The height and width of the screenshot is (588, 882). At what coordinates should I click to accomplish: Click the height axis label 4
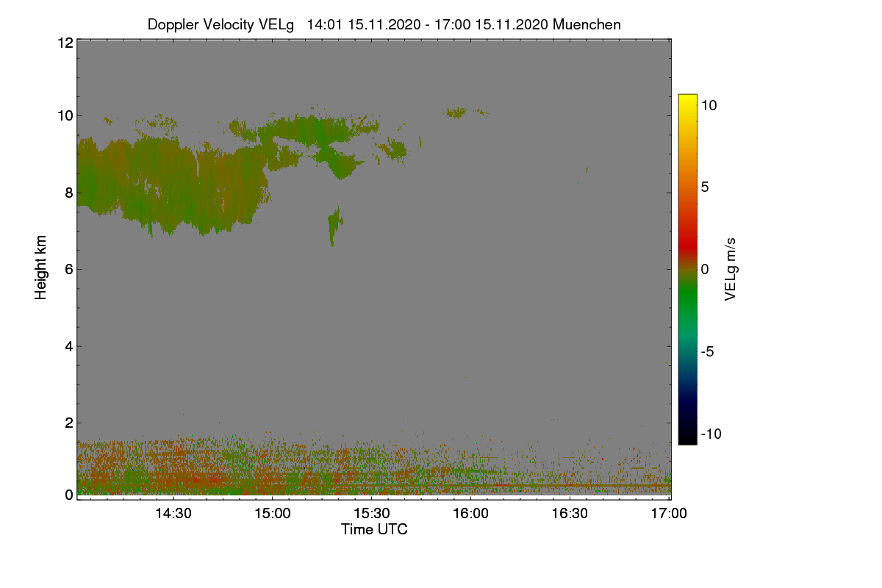[69, 345]
